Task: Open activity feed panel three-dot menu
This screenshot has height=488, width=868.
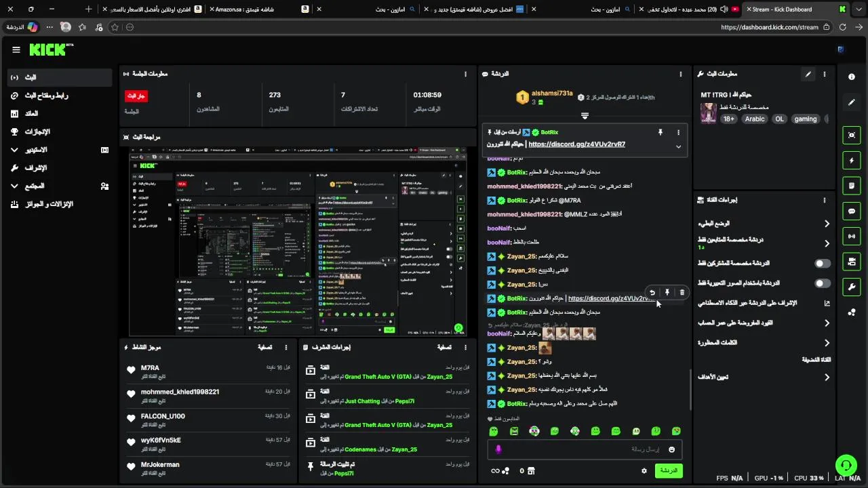Action: click(285, 347)
